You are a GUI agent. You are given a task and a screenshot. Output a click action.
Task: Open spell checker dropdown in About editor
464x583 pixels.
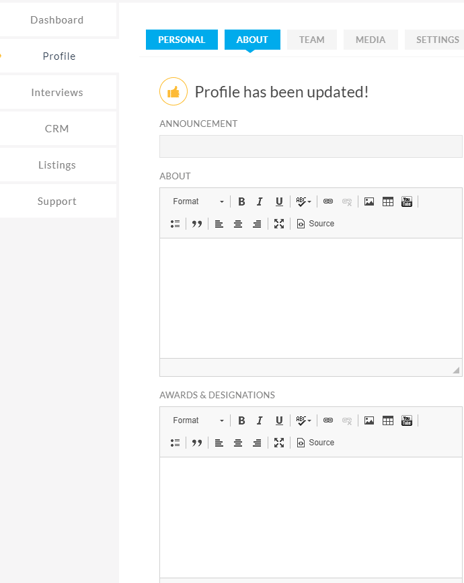click(303, 202)
